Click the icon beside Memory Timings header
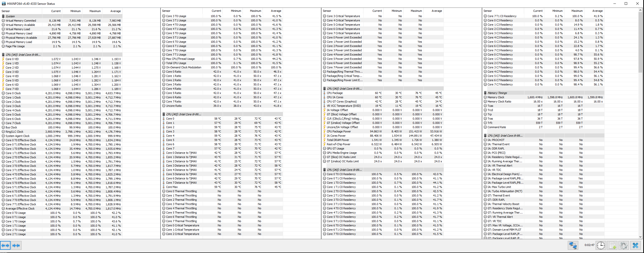This screenshot has height=253, width=644. tap(485, 93)
